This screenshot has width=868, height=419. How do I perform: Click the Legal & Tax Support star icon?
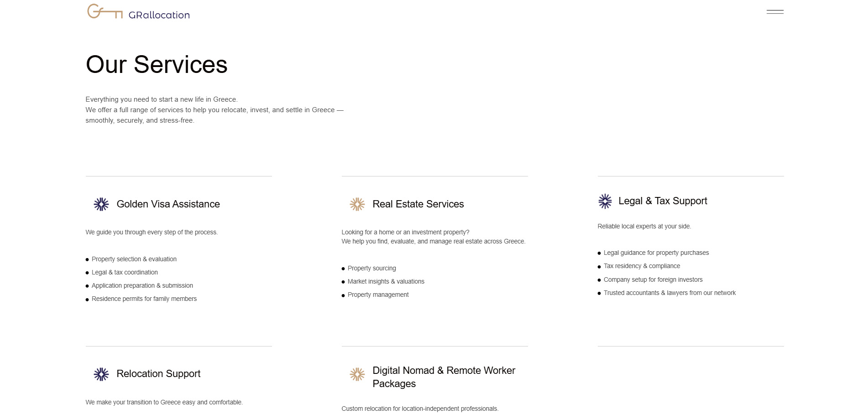pos(605,201)
